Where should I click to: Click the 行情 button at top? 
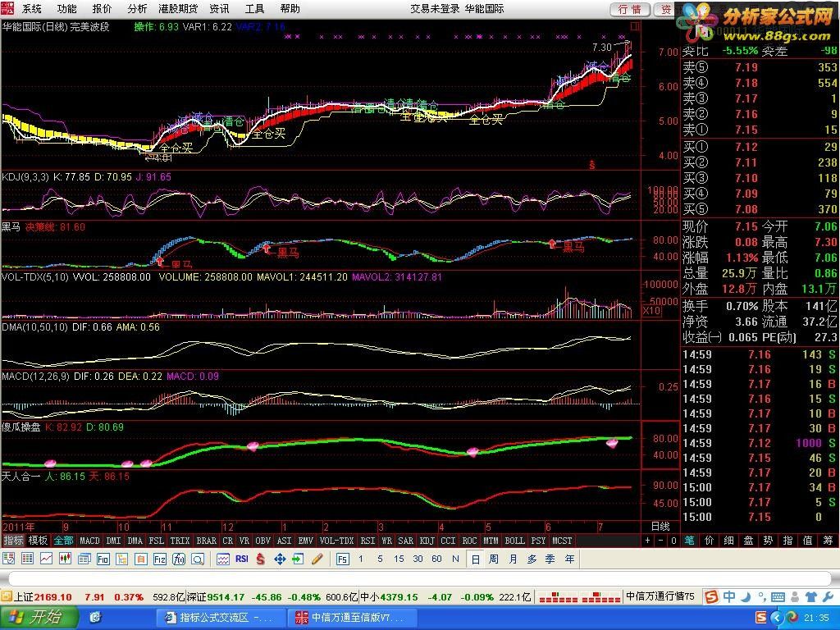point(629,9)
